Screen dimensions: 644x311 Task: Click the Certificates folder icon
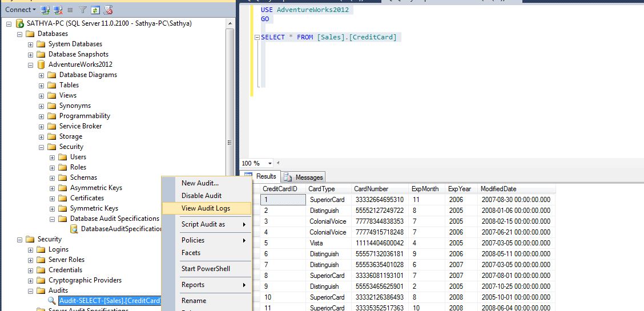click(x=62, y=198)
